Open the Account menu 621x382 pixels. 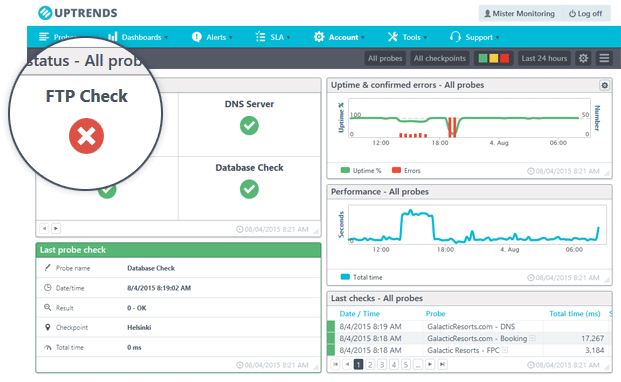339,37
